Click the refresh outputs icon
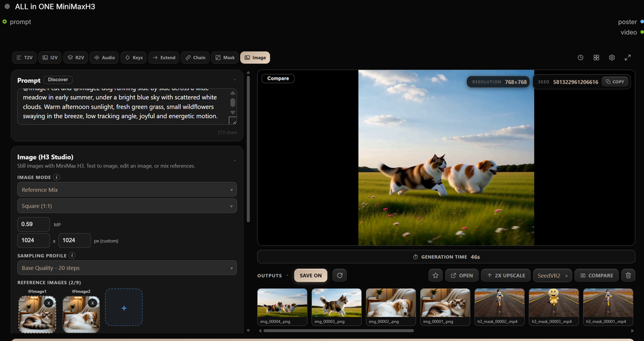Viewport: 644px width, 341px height. pyautogui.click(x=340, y=275)
